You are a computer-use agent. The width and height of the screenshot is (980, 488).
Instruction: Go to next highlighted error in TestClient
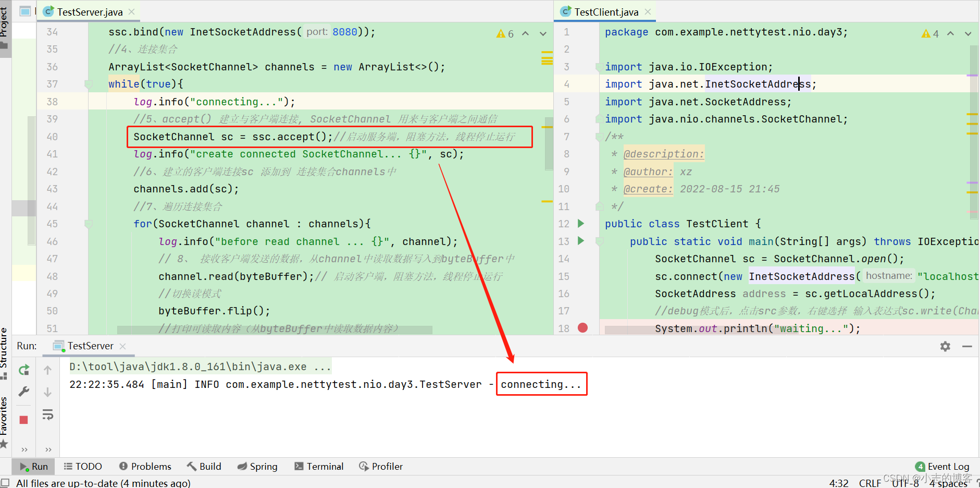[968, 33]
